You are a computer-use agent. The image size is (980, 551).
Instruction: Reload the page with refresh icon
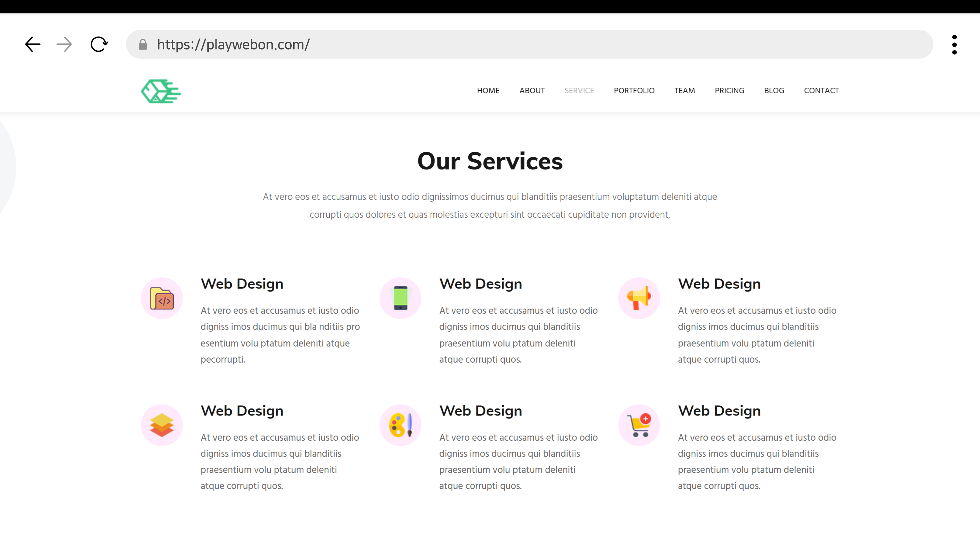[99, 44]
